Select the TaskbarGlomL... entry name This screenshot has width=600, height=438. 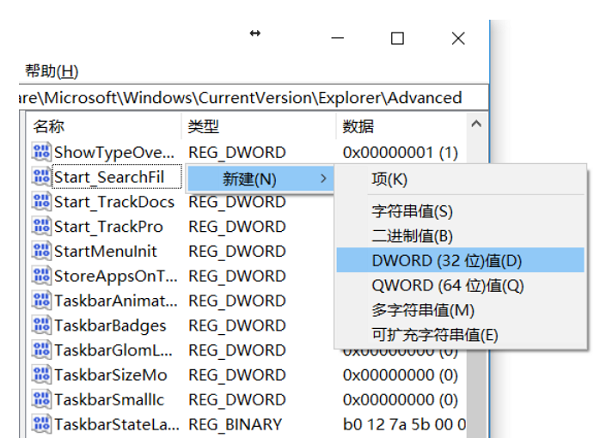point(113,350)
